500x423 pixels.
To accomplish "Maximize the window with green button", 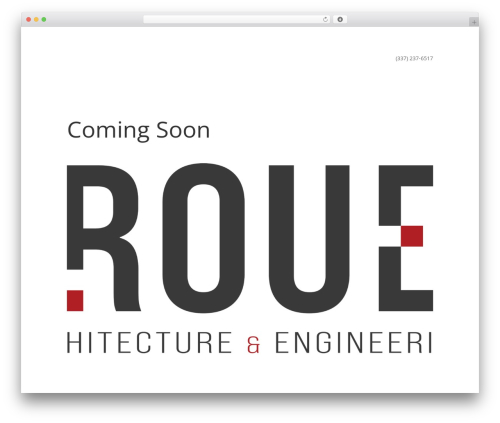I will [x=44, y=20].
